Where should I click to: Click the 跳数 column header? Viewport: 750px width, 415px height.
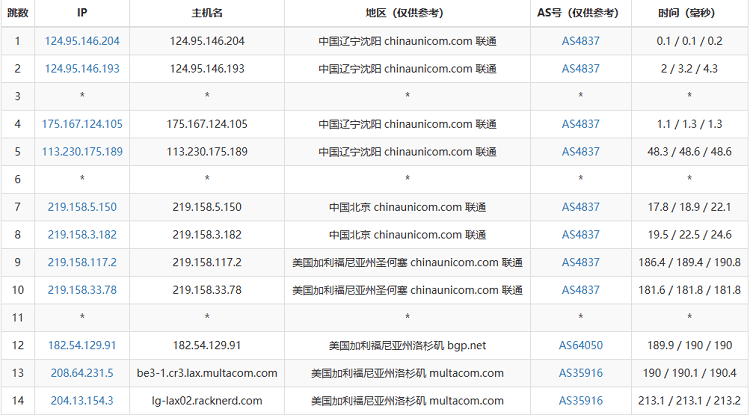pyautogui.click(x=18, y=13)
